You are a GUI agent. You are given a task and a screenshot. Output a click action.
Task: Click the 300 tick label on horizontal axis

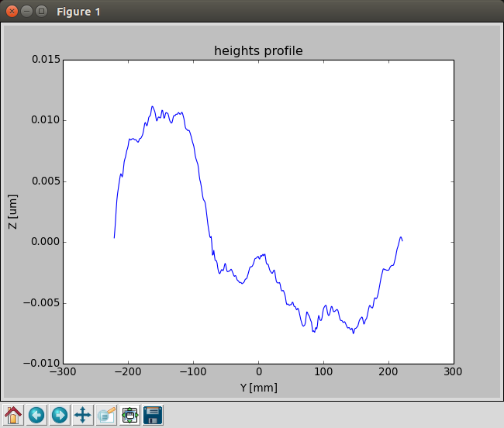[x=454, y=373]
